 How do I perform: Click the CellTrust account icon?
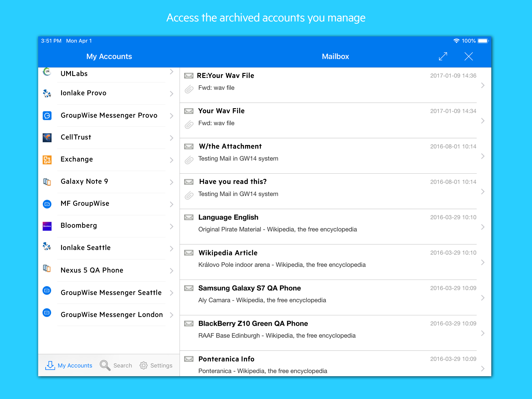47,138
